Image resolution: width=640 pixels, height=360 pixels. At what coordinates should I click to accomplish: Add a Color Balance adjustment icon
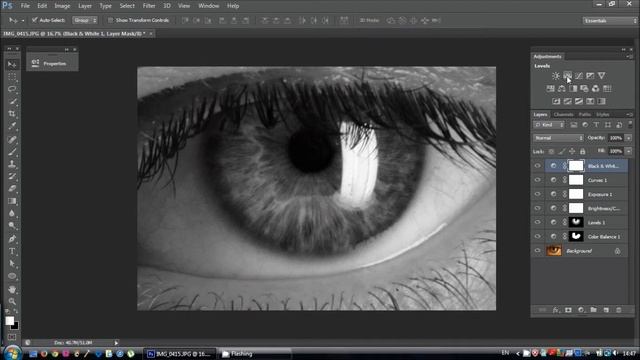562,89
